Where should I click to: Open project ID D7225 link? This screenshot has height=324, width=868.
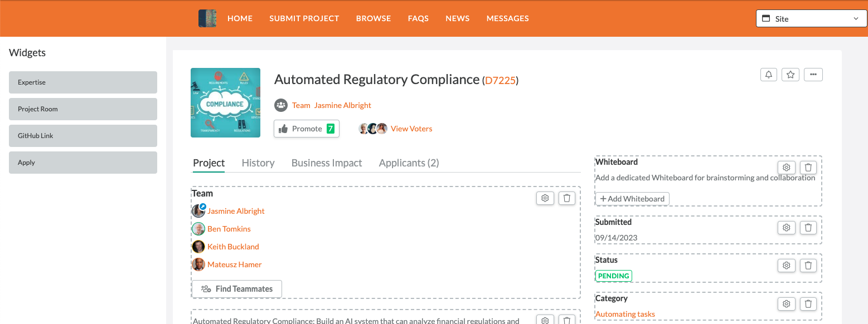[500, 80]
